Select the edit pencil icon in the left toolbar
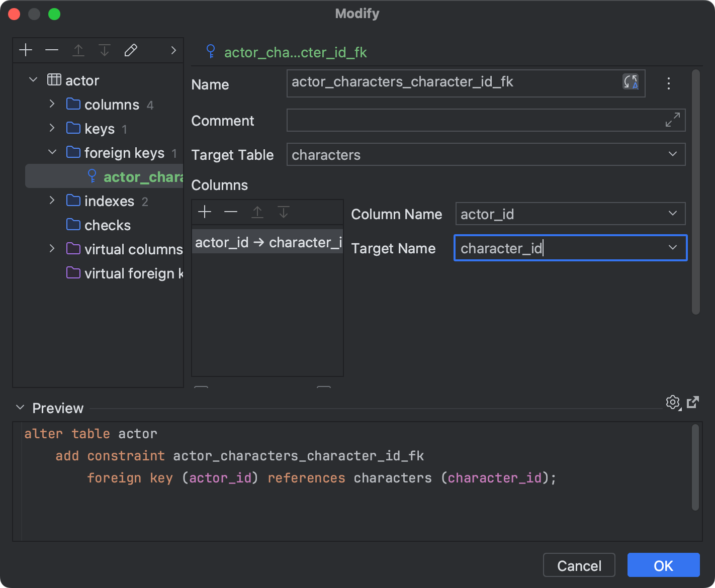The image size is (715, 588). point(131,50)
